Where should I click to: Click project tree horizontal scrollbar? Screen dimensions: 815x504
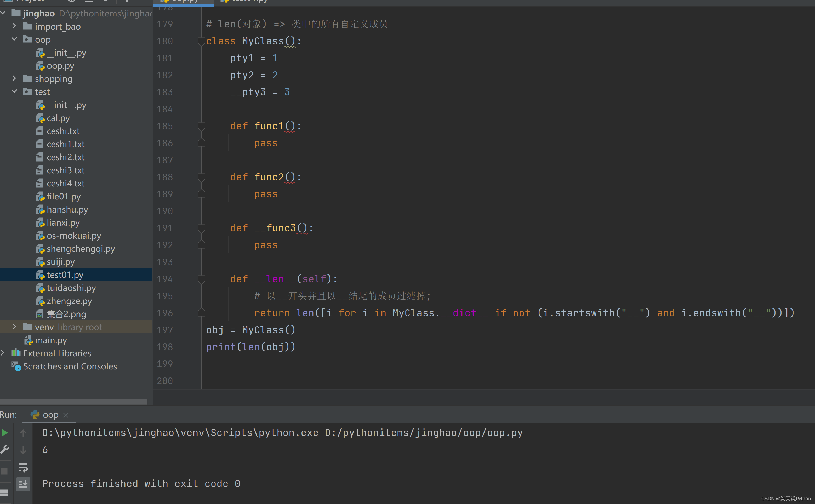pos(74,402)
